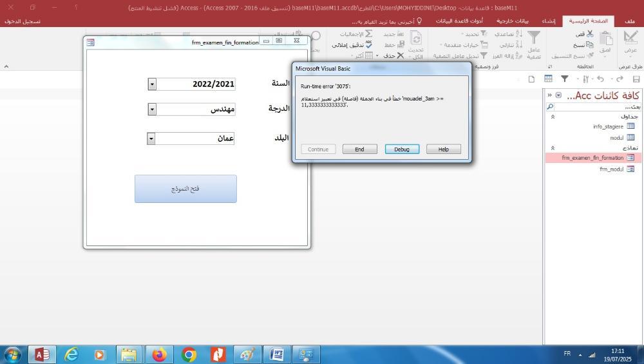Click the عمان country field
The image size is (644, 364).
[x=194, y=139]
